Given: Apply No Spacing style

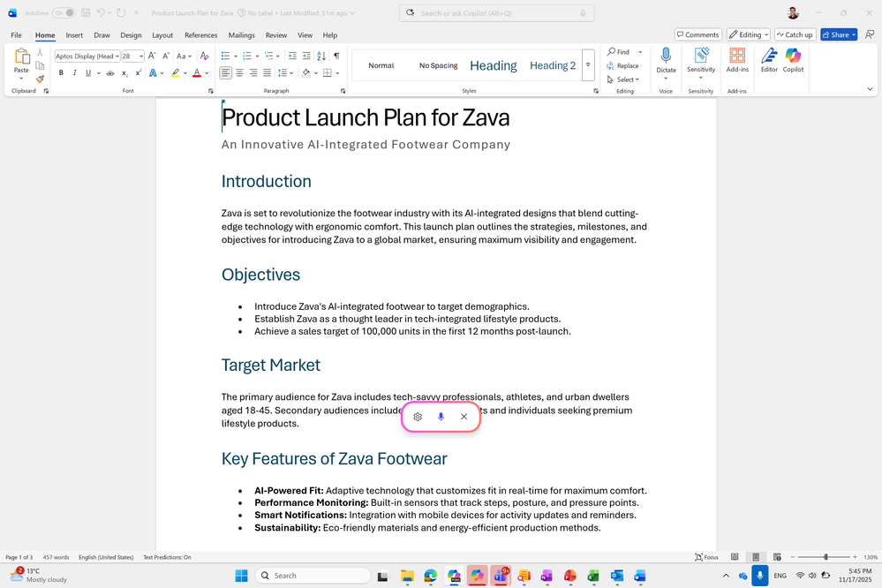Looking at the screenshot, I should click(438, 65).
